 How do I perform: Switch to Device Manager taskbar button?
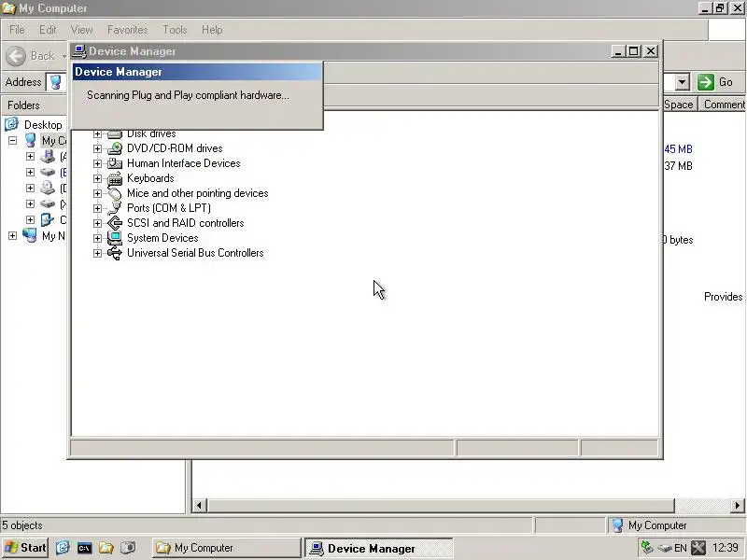[379, 549]
